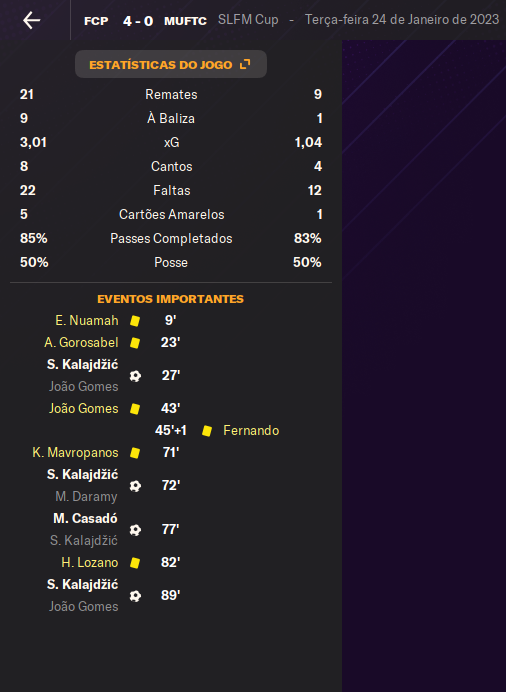Click K. Mavropanos' yellow card icon
Screen dimensions: 506x692
[135, 453]
